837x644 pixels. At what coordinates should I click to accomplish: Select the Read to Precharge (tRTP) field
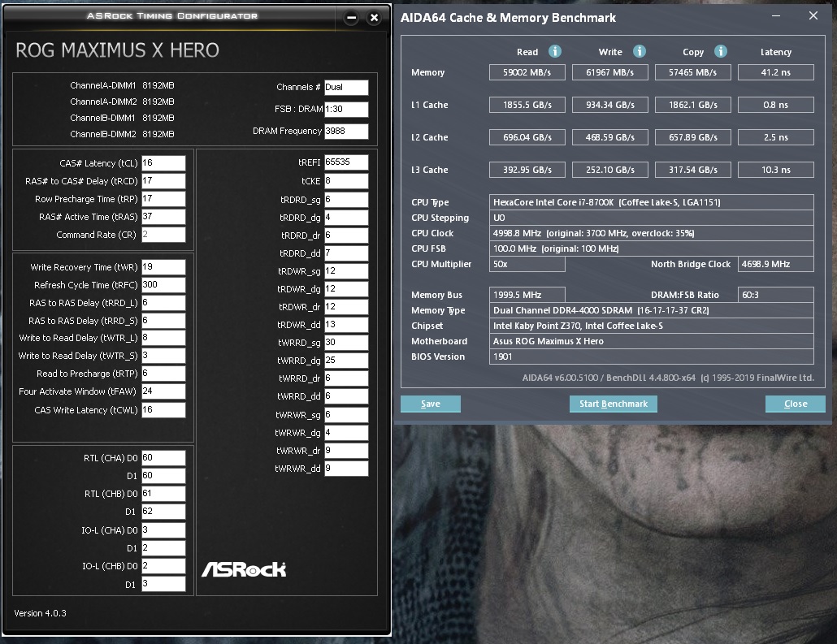click(x=163, y=374)
